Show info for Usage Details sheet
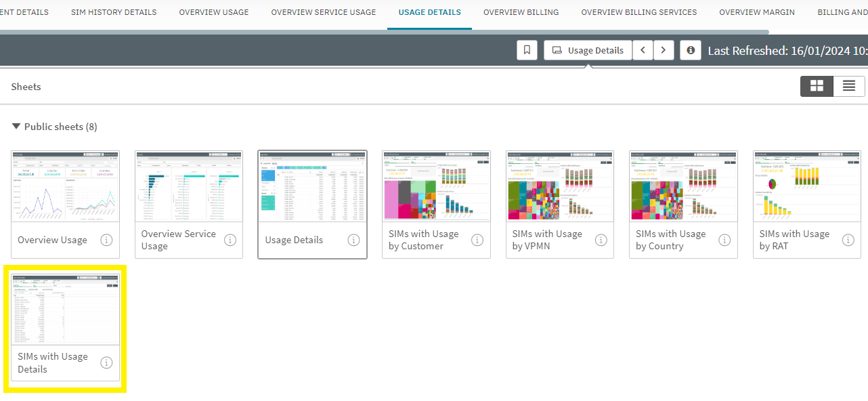The width and height of the screenshot is (868, 401). point(353,240)
